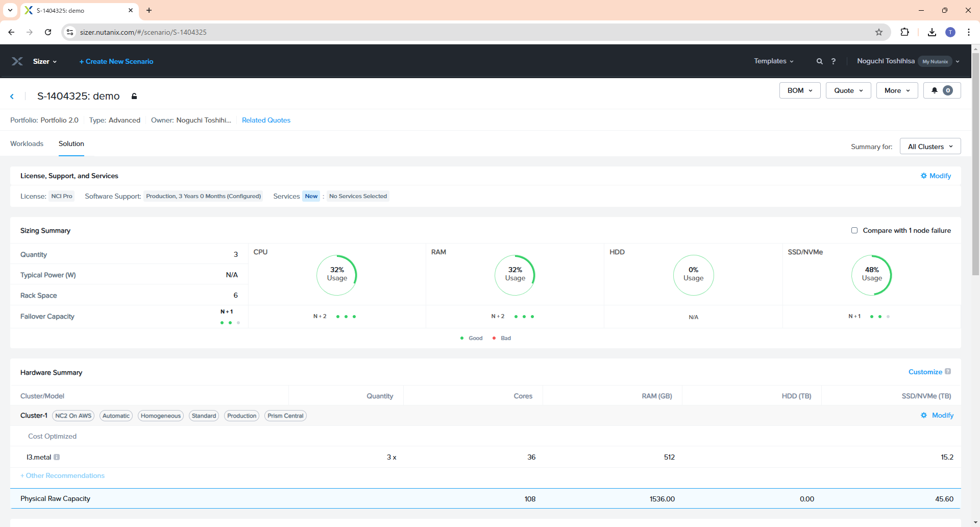Click the S-1404325: demo scenario title
This screenshot has height=527, width=980.
(79, 96)
